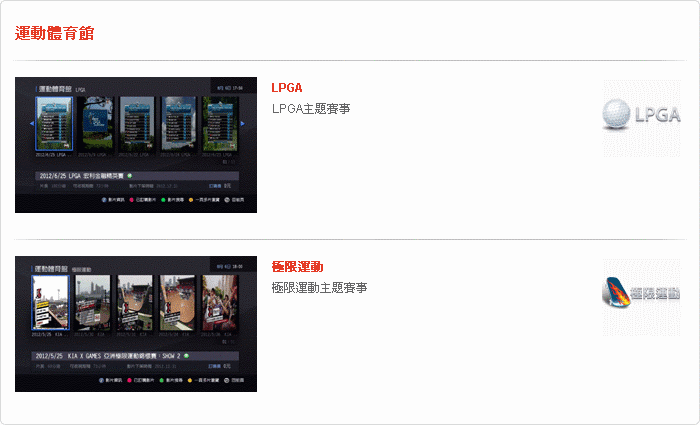Click the left arrow in LPGA carousel
The image size is (700, 425).
(32, 123)
